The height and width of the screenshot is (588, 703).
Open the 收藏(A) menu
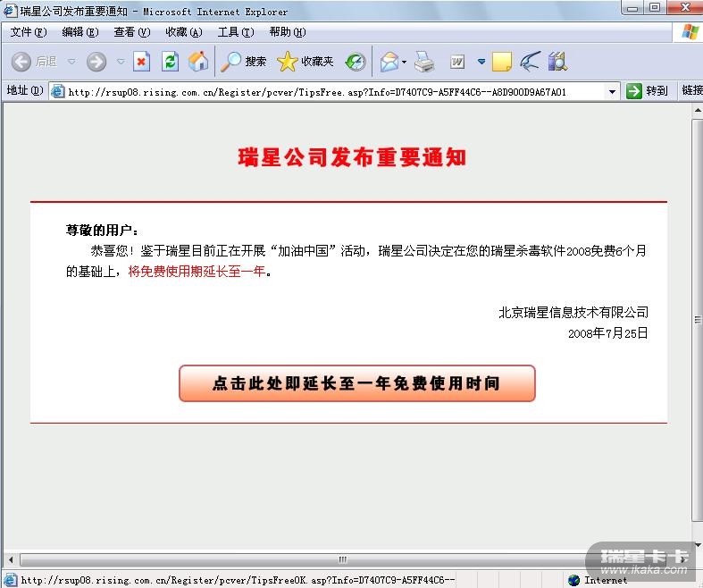[184, 32]
